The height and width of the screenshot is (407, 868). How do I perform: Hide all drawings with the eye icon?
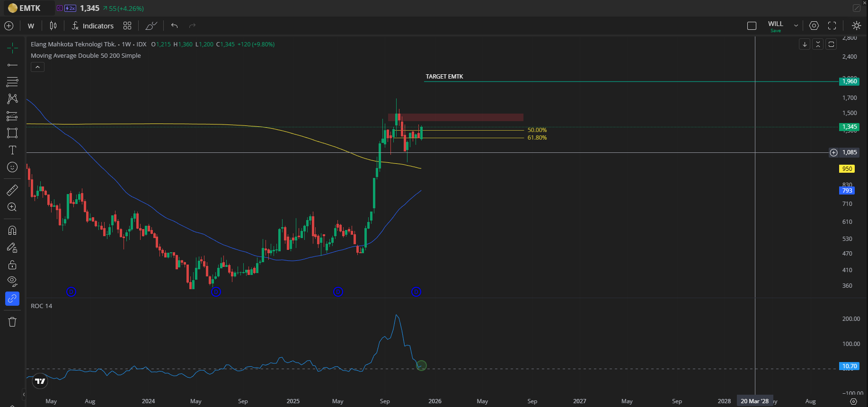tap(12, 282)
